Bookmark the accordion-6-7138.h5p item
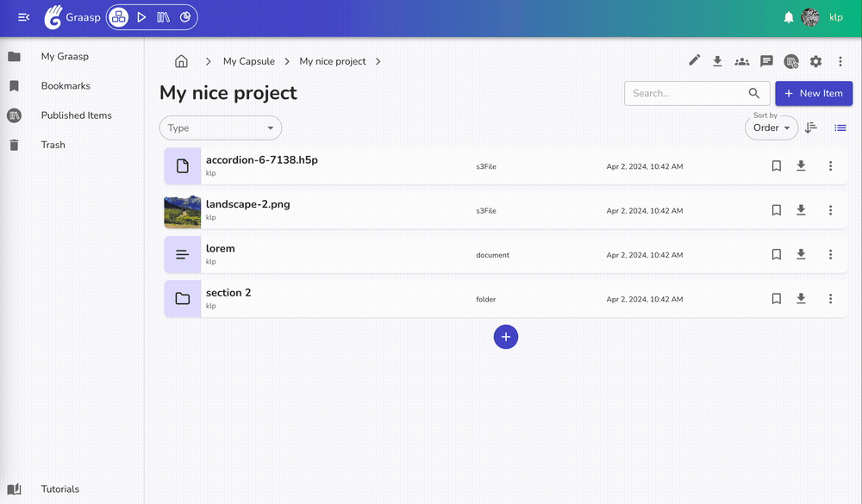The width and height of the screenshot is (862, 504). [776, 166]
